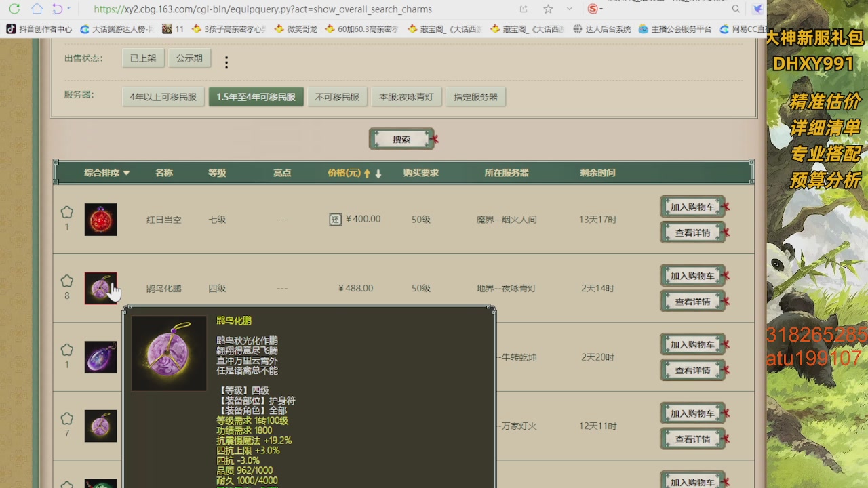Bookmark this page with the star icon
The width and height of the screenshot is (868, 488).
click(x=548, y=9)
